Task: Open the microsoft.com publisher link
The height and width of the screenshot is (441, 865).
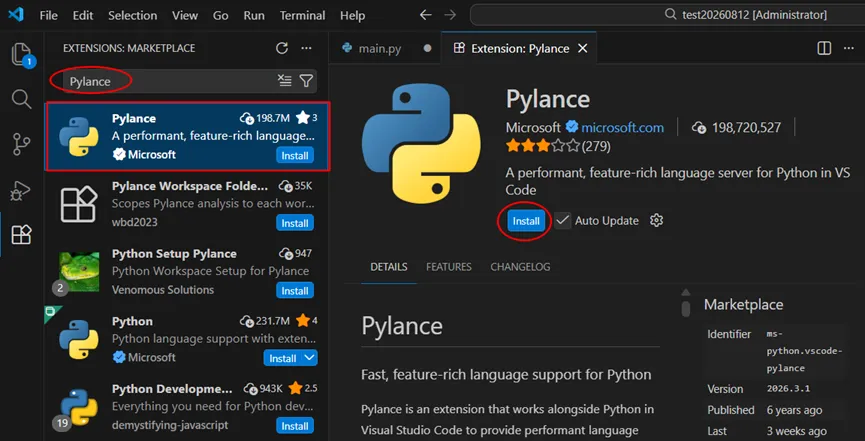Action: pyautogui.click(x=622, y=127)
